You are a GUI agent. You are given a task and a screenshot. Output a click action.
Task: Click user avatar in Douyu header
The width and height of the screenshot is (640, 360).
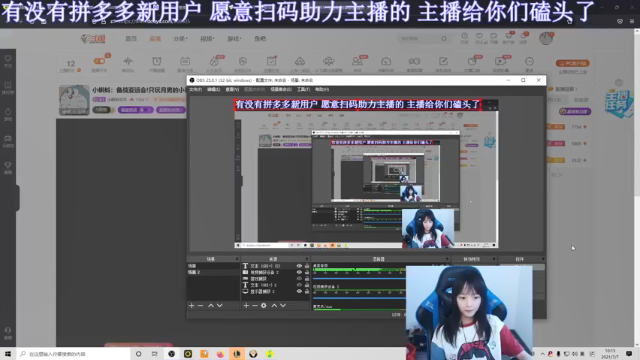546,38
